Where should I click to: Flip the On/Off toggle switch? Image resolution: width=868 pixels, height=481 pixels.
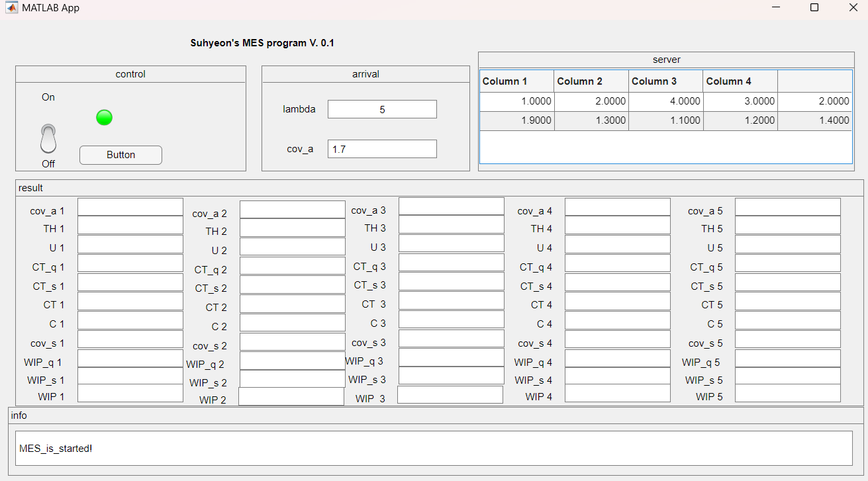(x=48, y=138)
